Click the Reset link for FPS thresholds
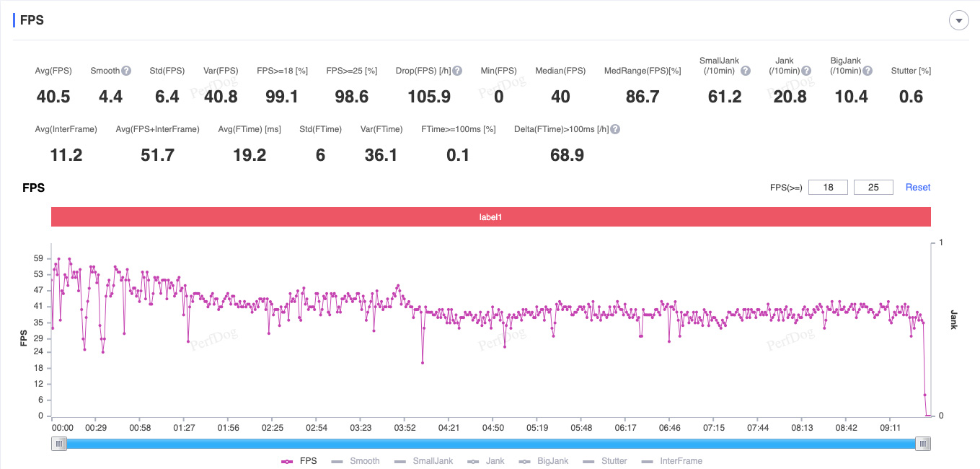The width and height of the screenshot is (980, 469). (x=918, y=188)
